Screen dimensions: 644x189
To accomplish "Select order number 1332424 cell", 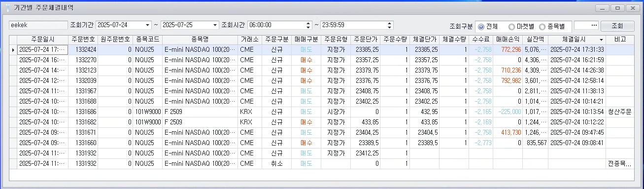I will pos(83,50).
